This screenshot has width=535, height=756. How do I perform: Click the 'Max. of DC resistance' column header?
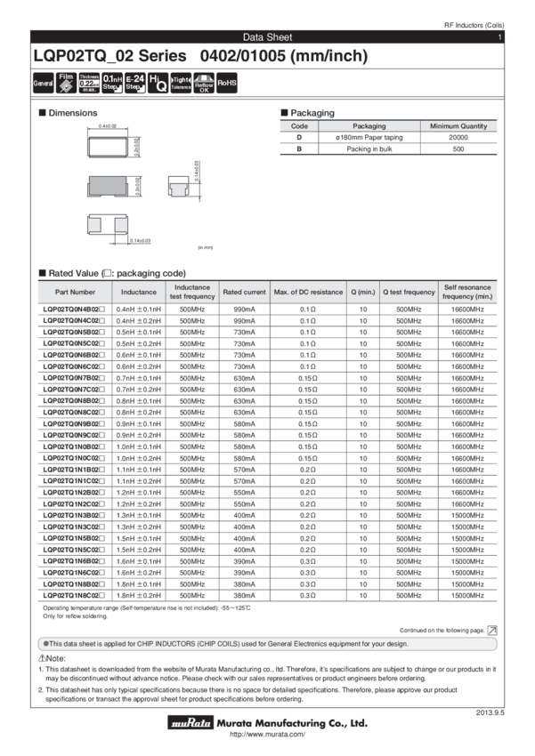tap(308, 293)
